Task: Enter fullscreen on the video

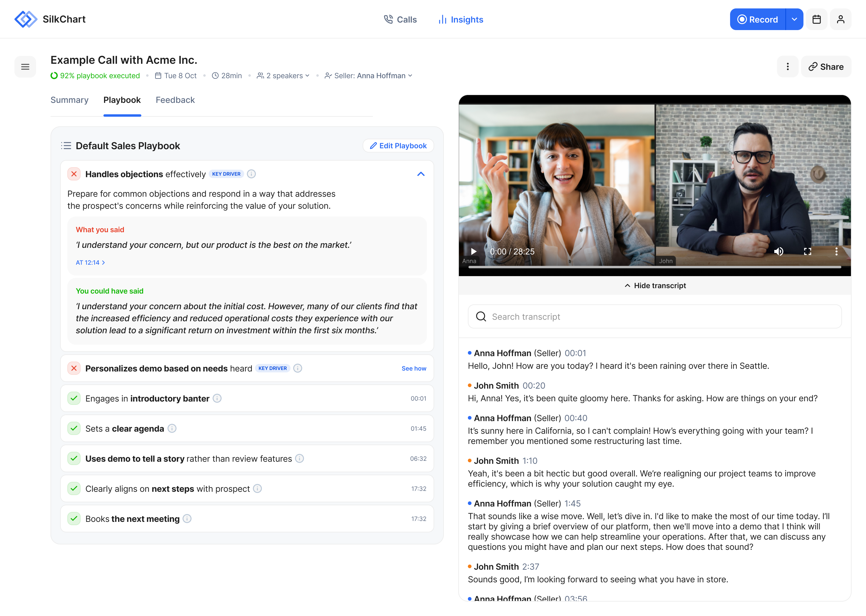Action: (x=807, y=251)
